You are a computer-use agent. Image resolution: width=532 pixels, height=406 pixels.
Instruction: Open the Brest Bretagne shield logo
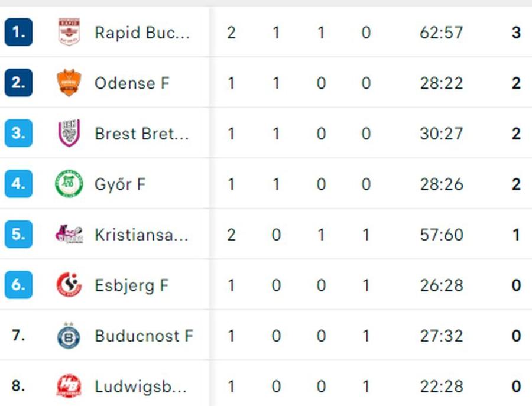69,133
